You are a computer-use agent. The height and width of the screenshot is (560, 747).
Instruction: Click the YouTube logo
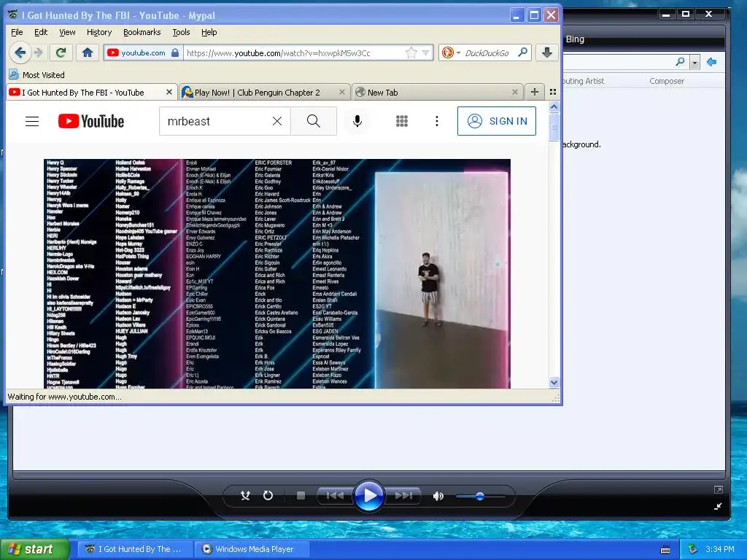coord(91,121)
